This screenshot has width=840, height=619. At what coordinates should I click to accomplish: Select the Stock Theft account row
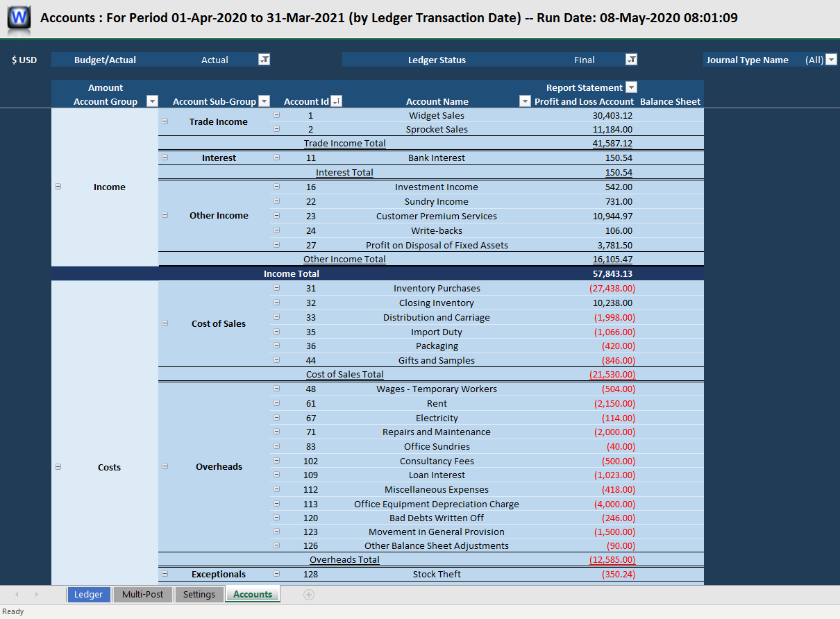pyautogui.click(x=436, y=574)
